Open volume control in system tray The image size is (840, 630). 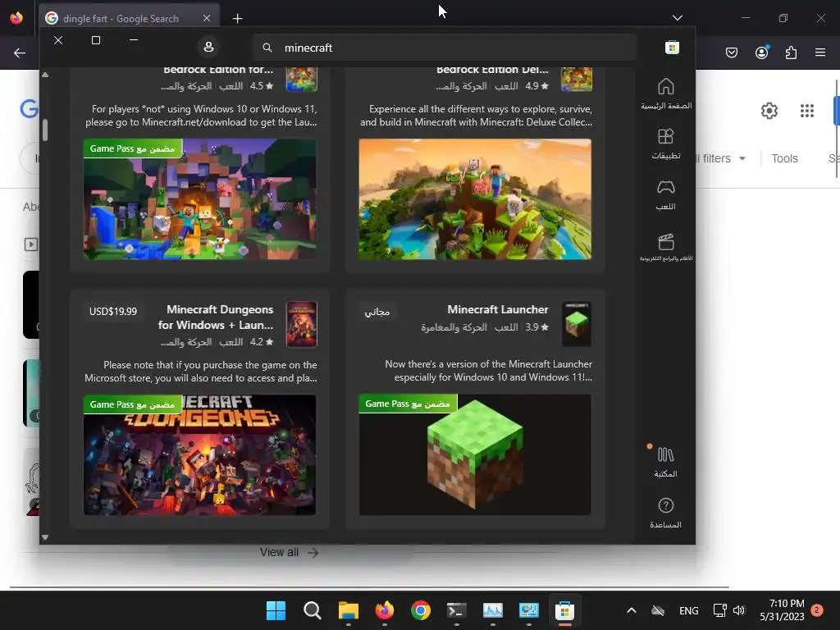click(739, 610)
